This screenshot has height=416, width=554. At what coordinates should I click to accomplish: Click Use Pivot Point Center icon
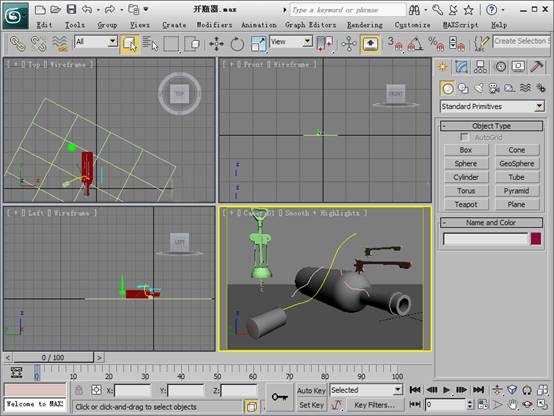tap(325, 44)
